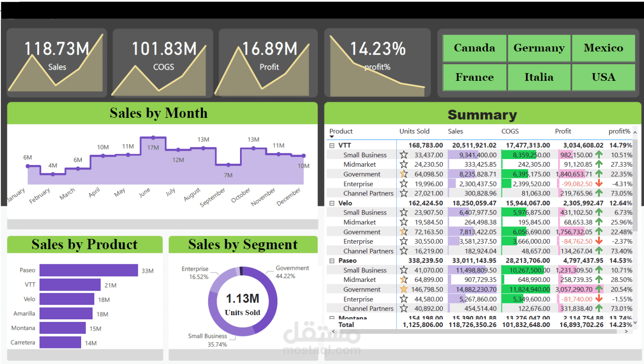Toggle the Mexico country slicer
The width and height of the screenshot is (644, 364).
603,48
